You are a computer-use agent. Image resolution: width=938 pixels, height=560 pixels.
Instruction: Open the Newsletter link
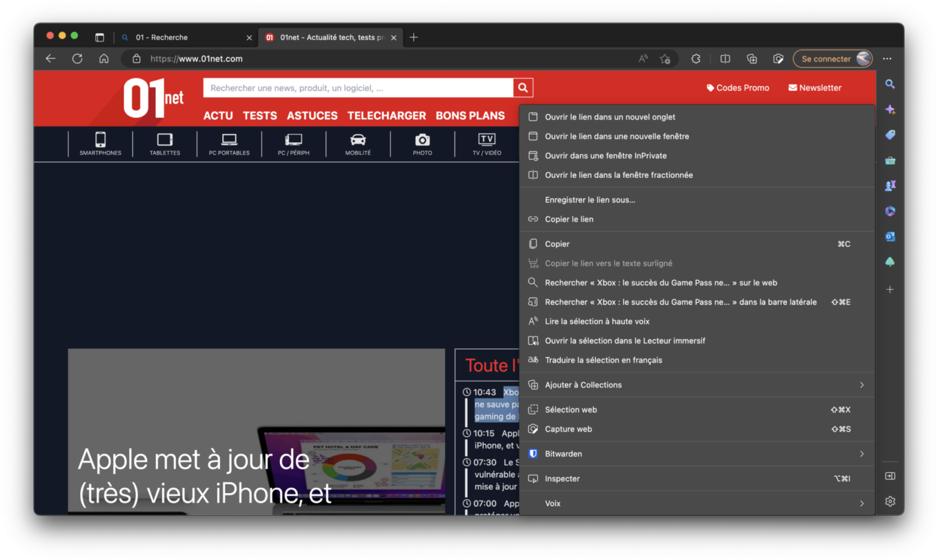(815, 88)
